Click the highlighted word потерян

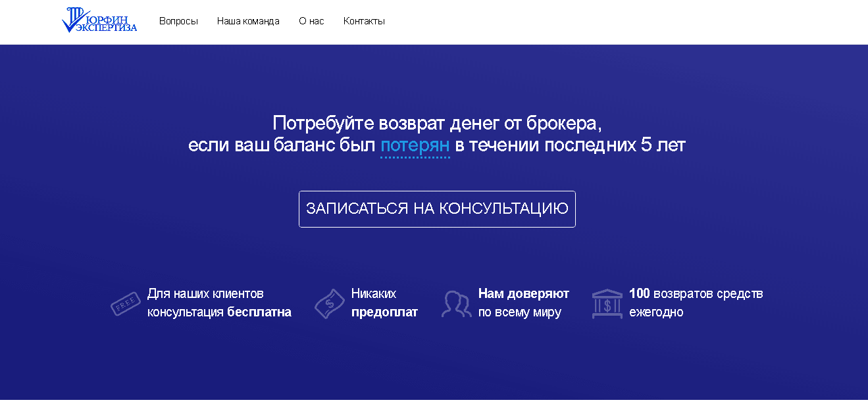pos(415,145)
